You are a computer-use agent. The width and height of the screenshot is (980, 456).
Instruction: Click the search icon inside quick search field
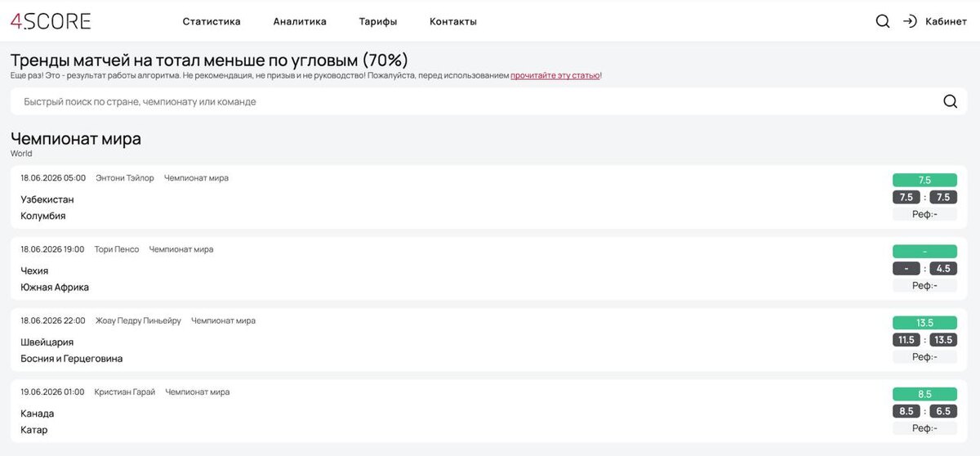[950, 101]
